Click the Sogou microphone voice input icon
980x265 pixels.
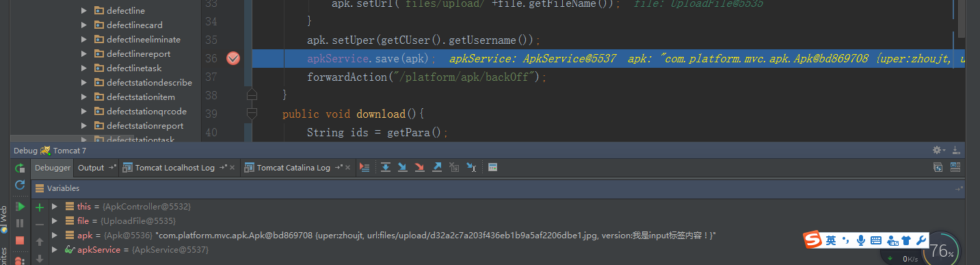[x=860, y=240]
